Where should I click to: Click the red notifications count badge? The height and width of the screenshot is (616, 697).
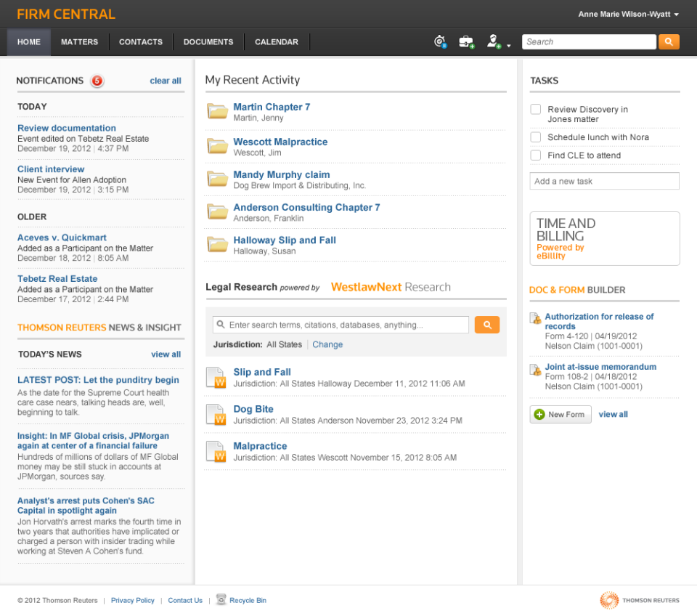[x=97, y=81]
